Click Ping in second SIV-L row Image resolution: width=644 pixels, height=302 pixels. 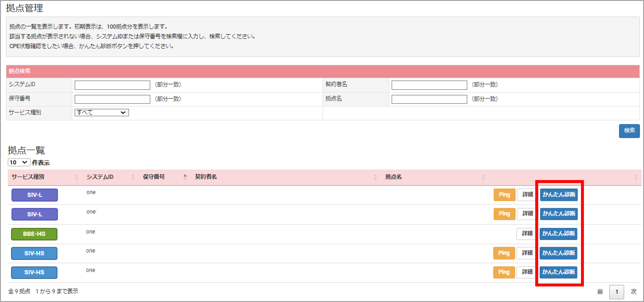[x=504, y=214]
